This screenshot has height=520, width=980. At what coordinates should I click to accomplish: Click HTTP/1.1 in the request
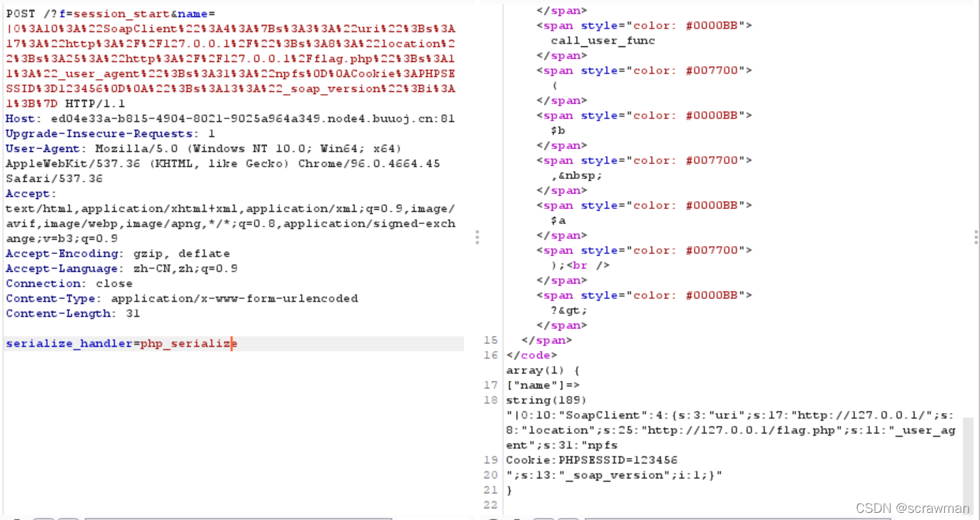click(96, 103)
